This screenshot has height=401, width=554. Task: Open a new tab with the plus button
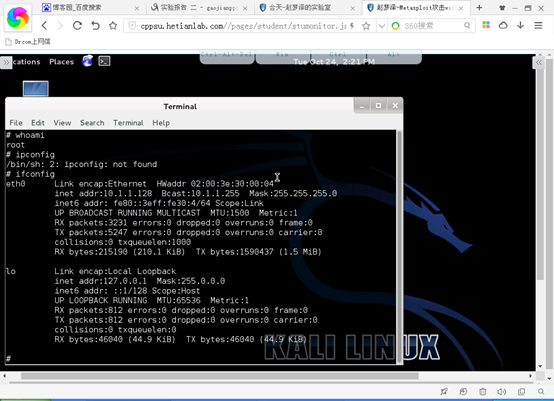pyautogui.click(x=479, y=7)
